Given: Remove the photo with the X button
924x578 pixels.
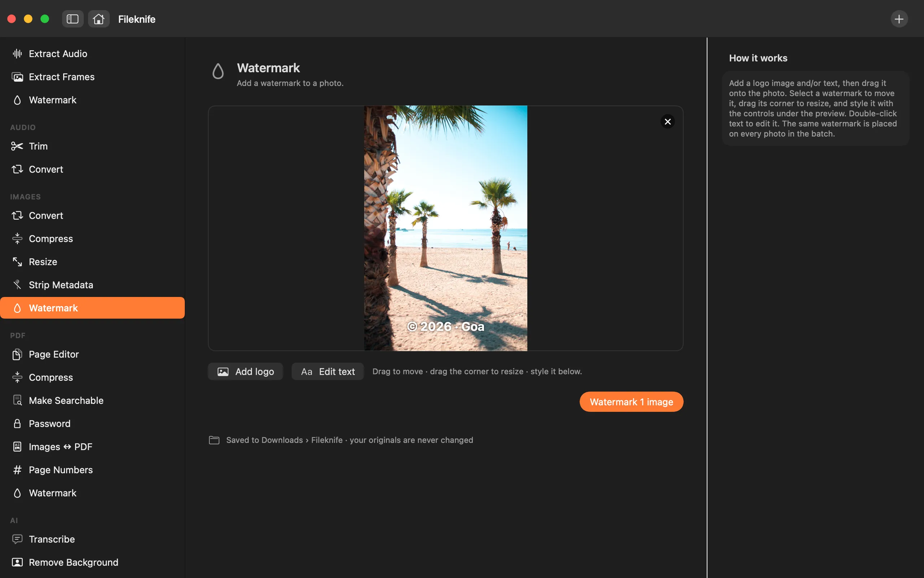Looking at the screenshot, I should tap(667, 122).
